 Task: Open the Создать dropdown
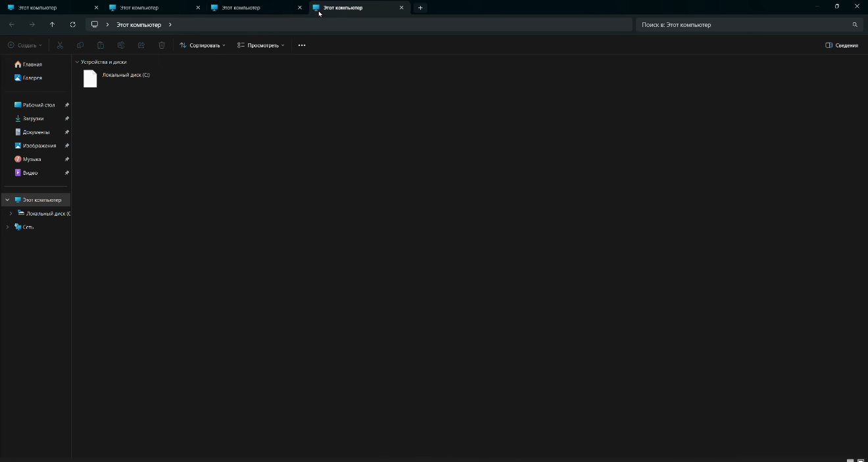click(24, 45)
